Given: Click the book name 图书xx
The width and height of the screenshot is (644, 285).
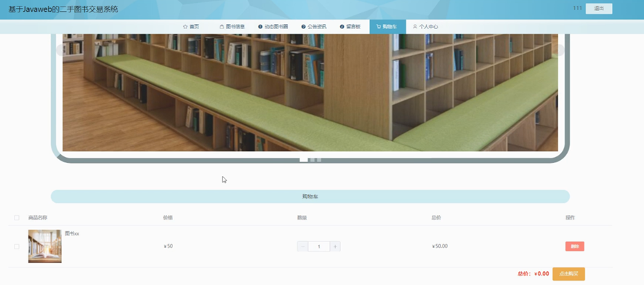Looking at the screenshot, I should (72, 233).
